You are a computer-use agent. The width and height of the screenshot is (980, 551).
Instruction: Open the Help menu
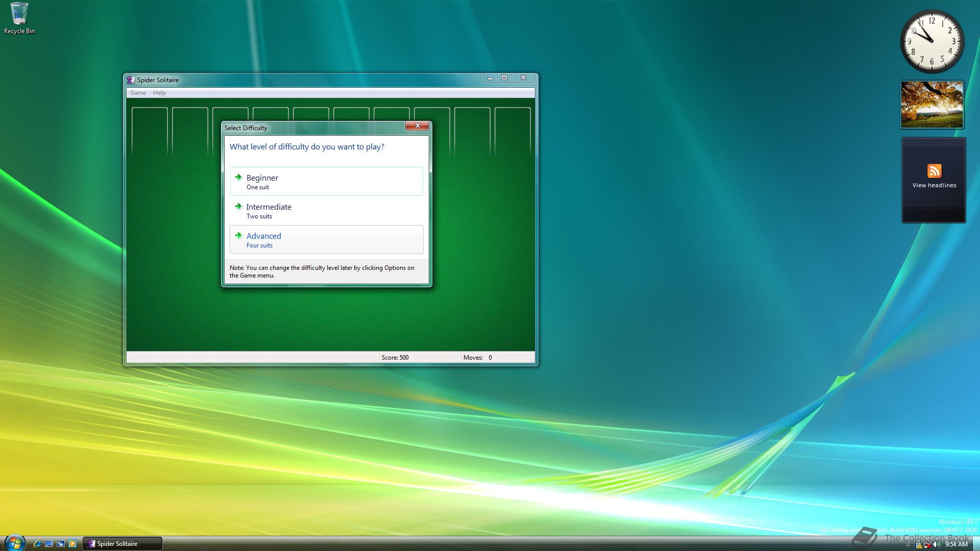159,93
